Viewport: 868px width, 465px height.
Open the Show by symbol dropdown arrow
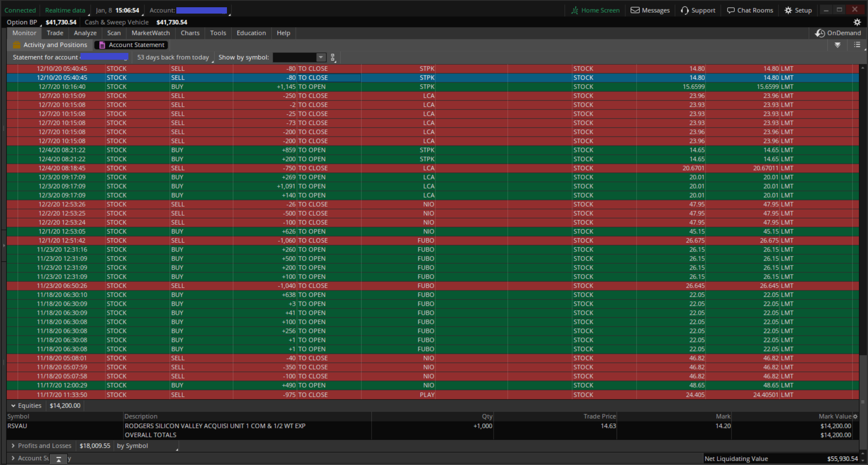click(321, 57)
